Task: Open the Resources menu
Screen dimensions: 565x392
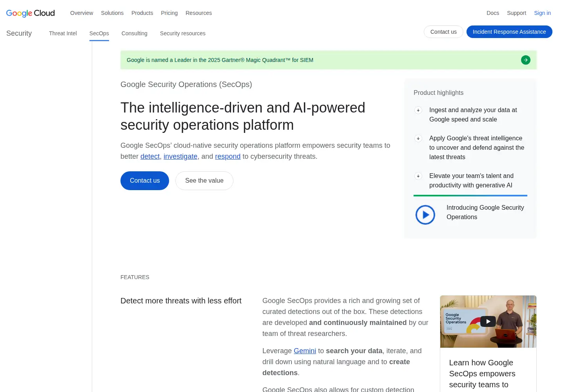Action: pyautogui.click(x=199, y=13)
